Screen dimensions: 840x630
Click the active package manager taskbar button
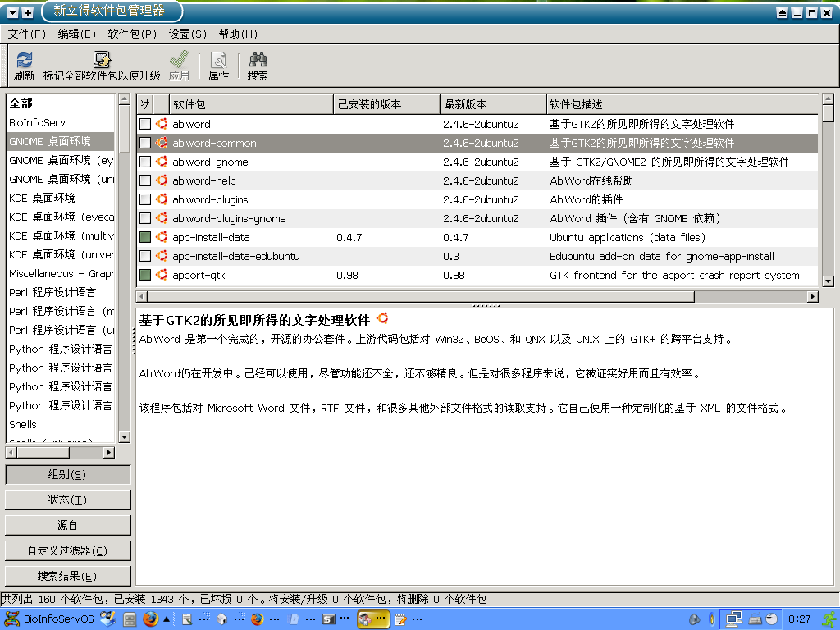point(373,619)
